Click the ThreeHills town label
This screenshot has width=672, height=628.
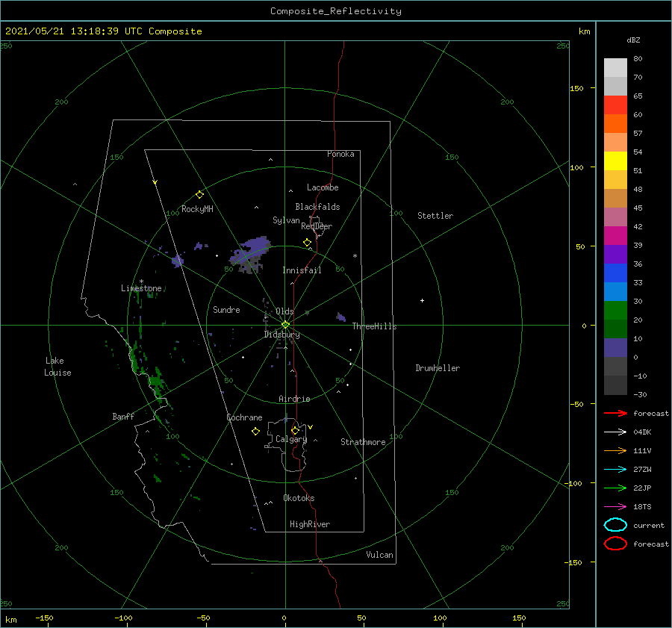[375, 326]
